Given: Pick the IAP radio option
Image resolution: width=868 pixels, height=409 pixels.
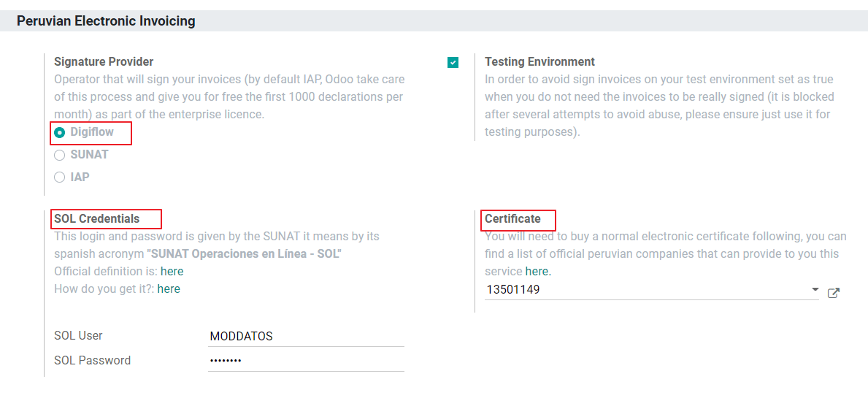Looking at the screenshot, I should [x=60, y=177].
